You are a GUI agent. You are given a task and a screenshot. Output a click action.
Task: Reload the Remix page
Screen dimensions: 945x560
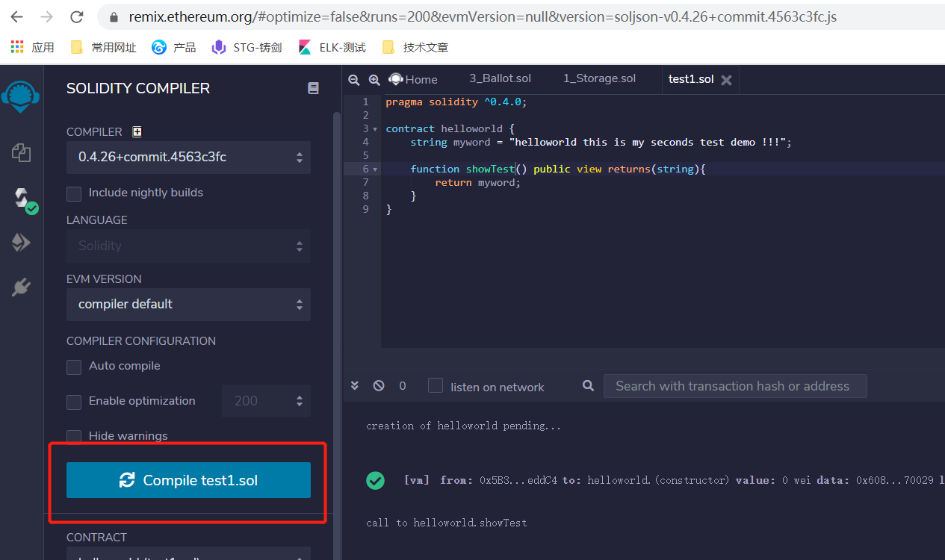point(76,16)
